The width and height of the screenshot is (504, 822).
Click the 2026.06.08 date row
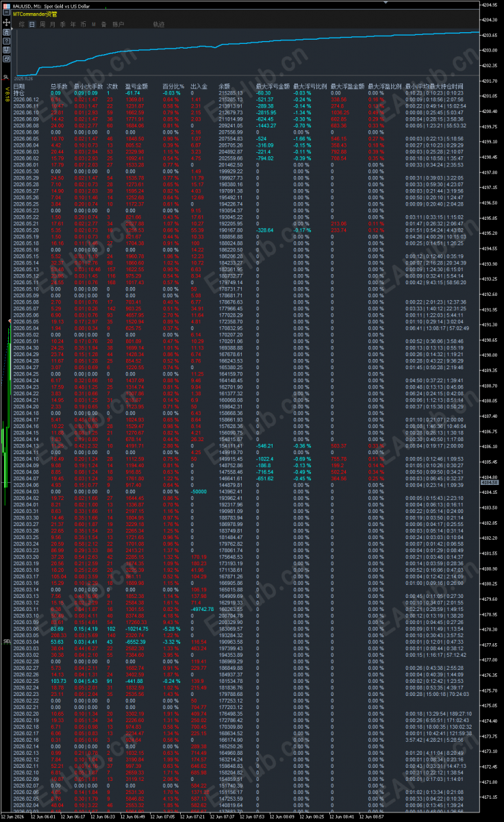(x=25, y=125)
